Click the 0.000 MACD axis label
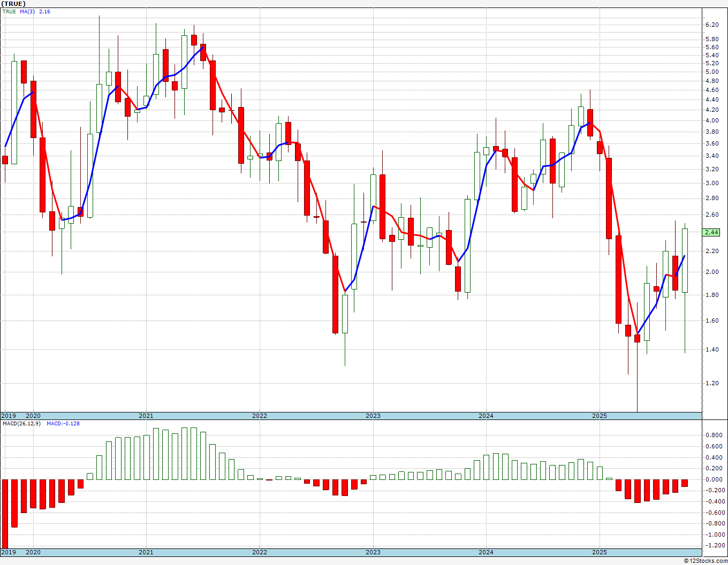 [714, 479]
